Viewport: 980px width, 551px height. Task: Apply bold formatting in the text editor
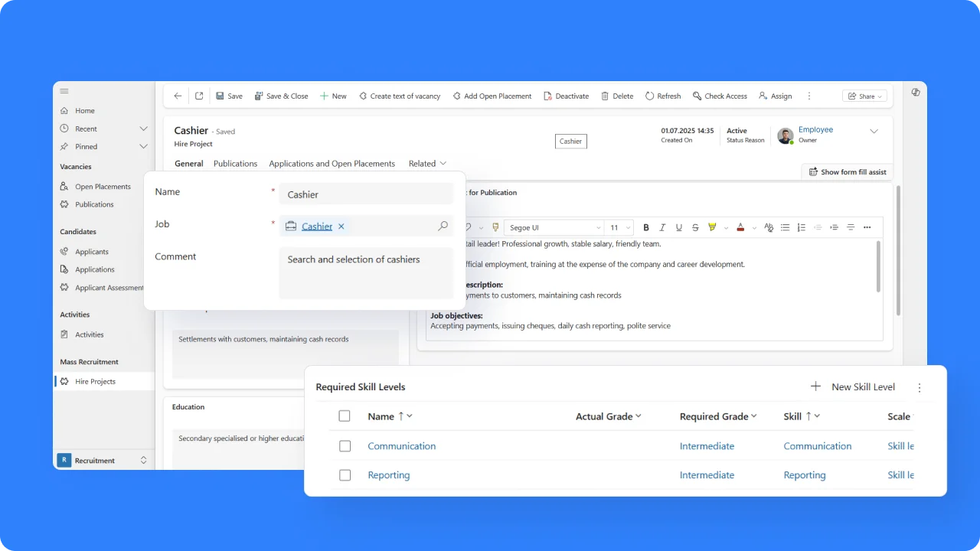646,227
